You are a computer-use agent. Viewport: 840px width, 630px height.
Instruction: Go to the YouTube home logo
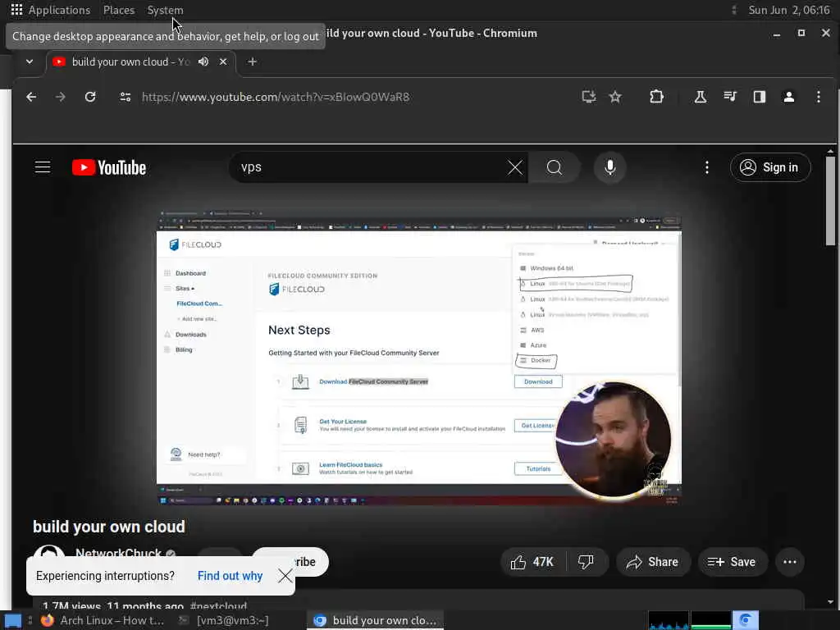[x=109, y=167]
